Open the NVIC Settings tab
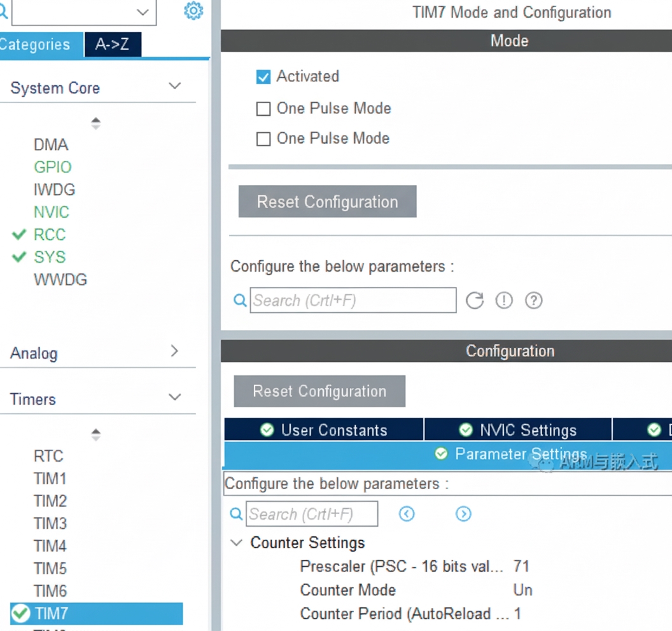The width and height of the screenshot is (672, 631). 518,430
